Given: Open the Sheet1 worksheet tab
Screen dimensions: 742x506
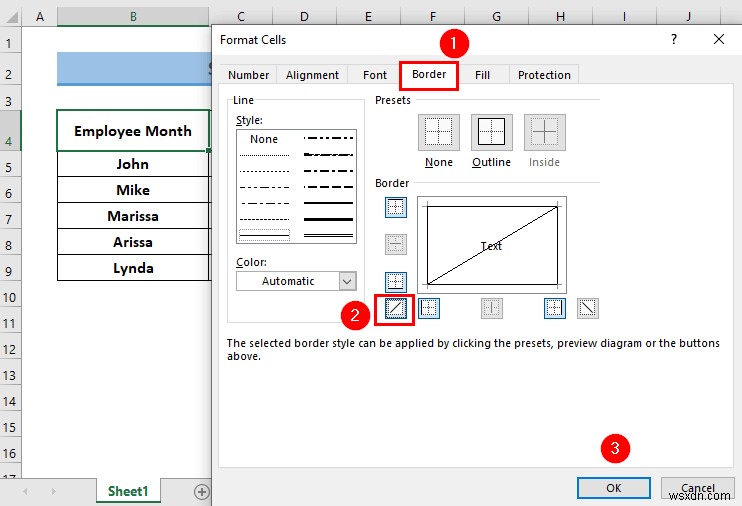Looking at the screenshot, I should click(x=128, y=491).
